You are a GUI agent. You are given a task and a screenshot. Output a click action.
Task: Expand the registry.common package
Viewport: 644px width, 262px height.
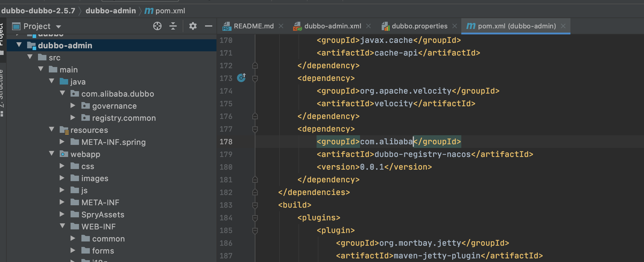coord(73,117)
